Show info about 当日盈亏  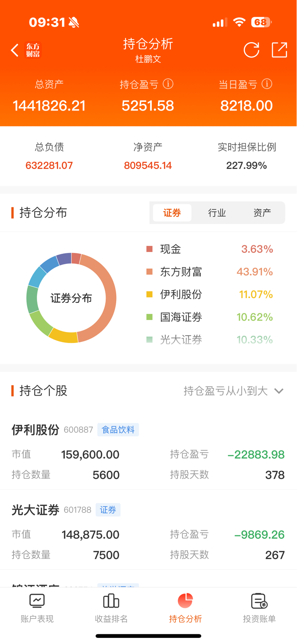point(267,84)
